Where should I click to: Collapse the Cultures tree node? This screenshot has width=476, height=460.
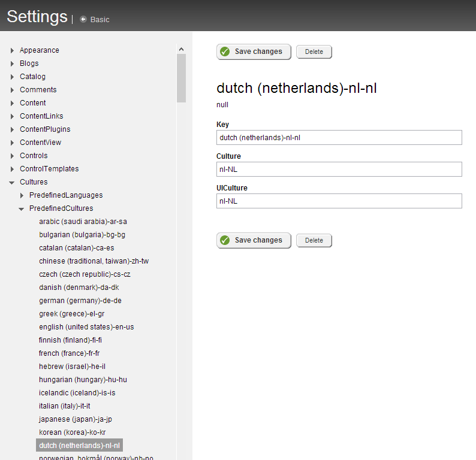point(12,182)
